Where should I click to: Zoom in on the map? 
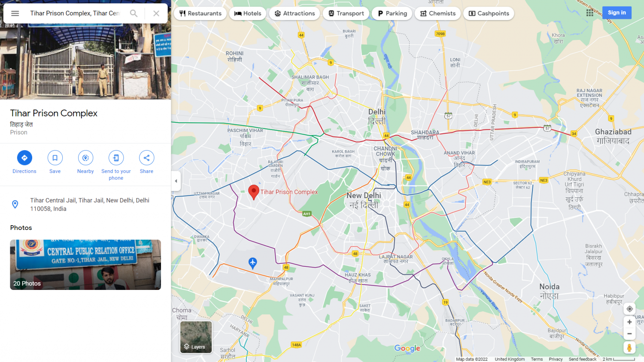click(629, 322)
